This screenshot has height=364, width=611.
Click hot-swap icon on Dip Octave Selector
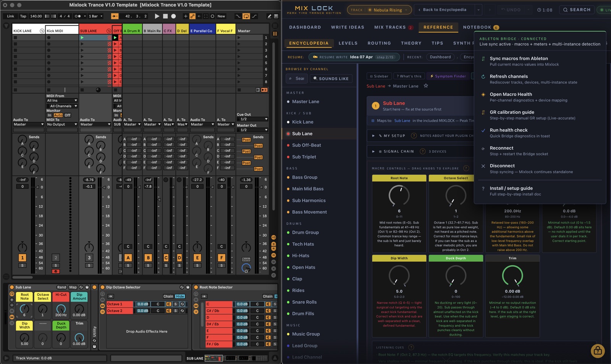(182, 287)
